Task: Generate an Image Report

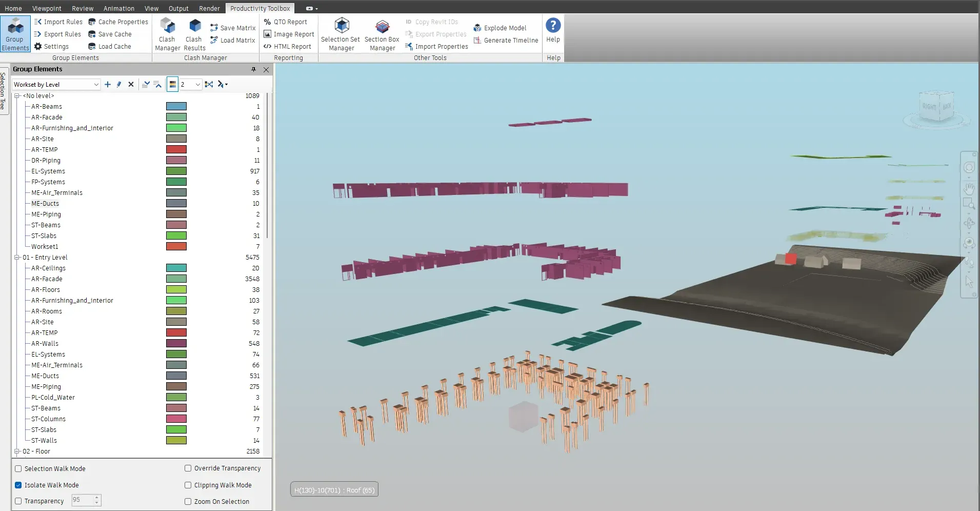Action: (289, 34)
